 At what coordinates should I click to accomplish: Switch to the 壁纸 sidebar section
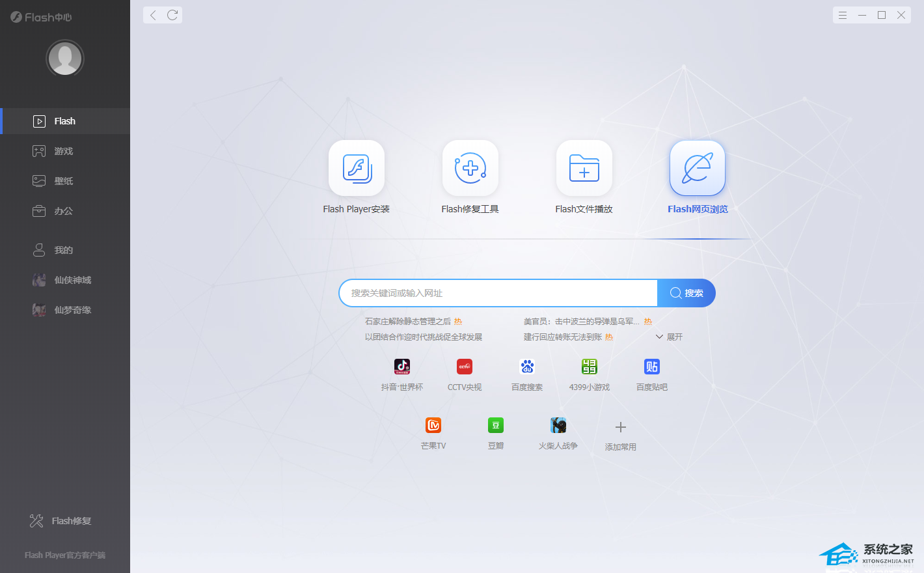point(65,181)
